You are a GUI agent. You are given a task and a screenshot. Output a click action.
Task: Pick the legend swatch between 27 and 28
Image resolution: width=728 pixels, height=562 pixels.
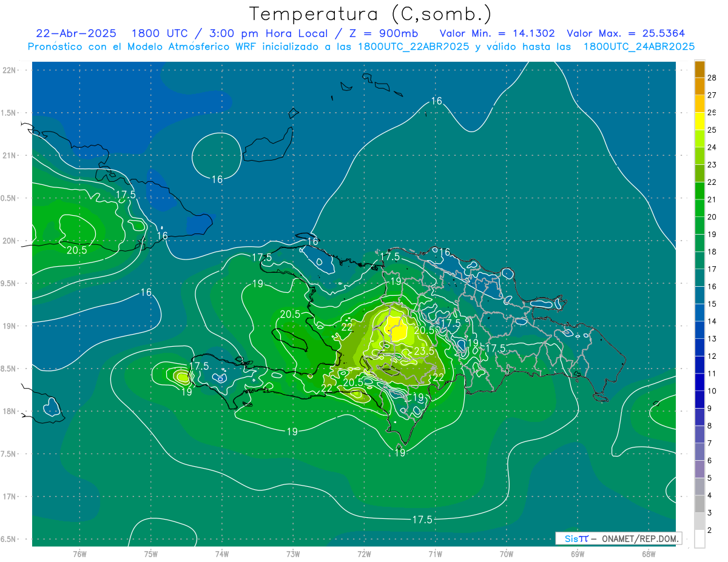pos(699,86)
